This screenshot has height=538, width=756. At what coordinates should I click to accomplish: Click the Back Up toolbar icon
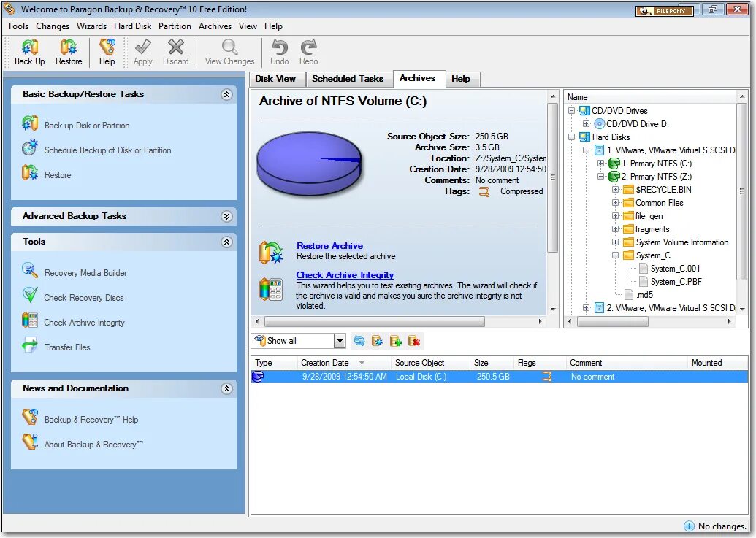pos(30,47)
